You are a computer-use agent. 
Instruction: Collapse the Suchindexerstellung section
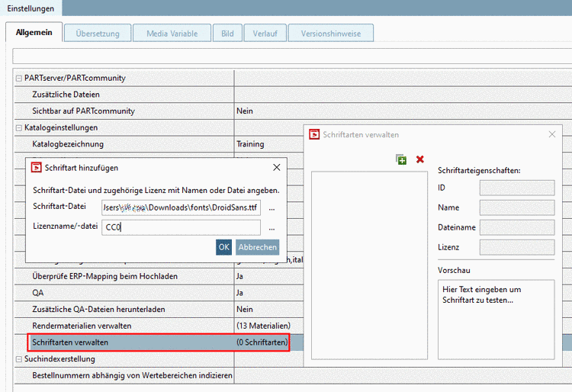pos(19,359)
